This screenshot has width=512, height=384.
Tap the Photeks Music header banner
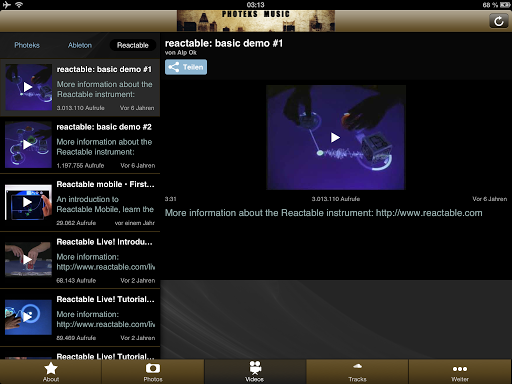coord(256,21)
